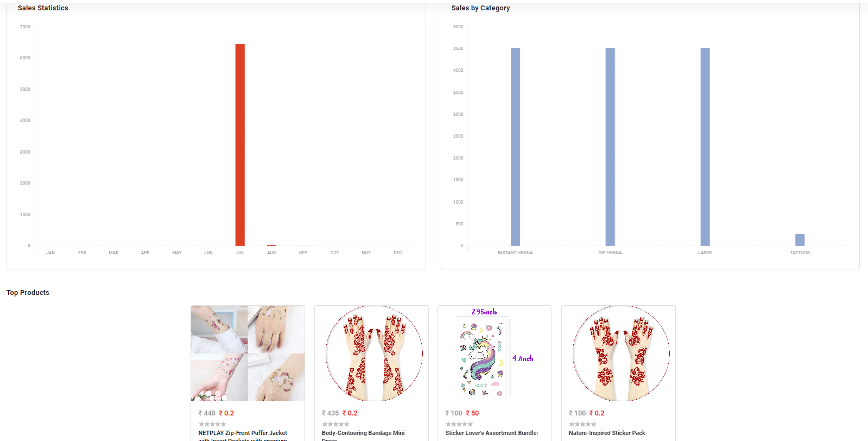Click star rating of Nature-Inspired Sticker Pack
This screenshot has width=868, height=441.
tap(582, 424)
